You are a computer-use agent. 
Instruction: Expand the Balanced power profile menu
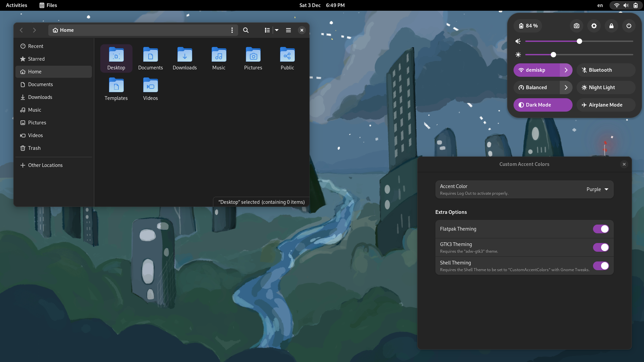coord(566,87)
